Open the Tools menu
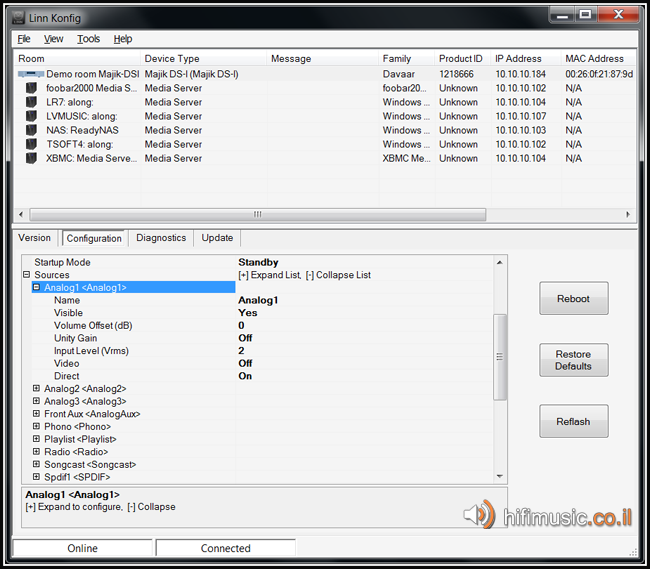 tap(88, 39)
